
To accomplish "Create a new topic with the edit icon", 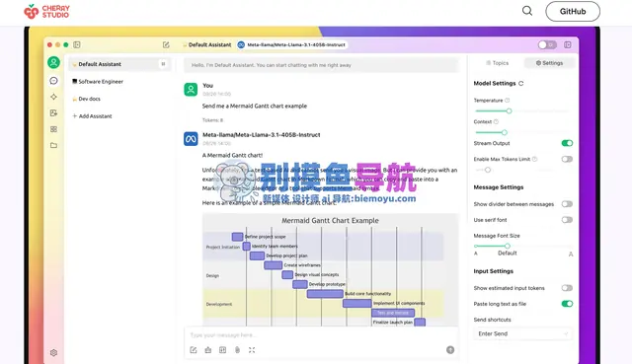I will 166,44.
